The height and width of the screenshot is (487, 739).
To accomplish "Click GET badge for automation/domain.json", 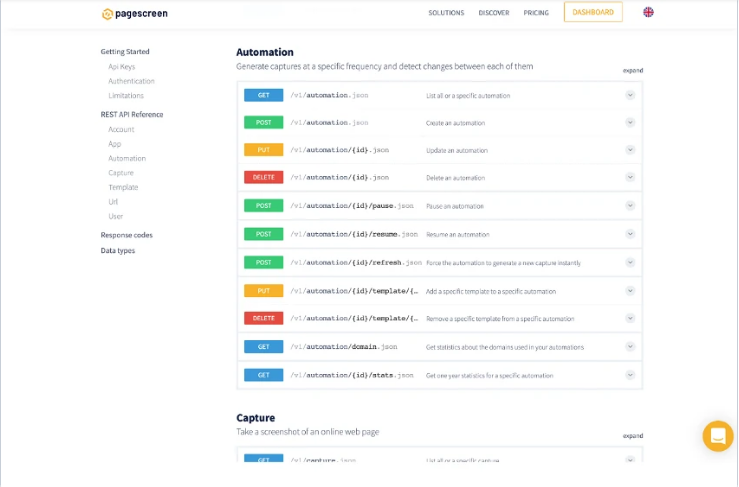I will click(263, 347).
